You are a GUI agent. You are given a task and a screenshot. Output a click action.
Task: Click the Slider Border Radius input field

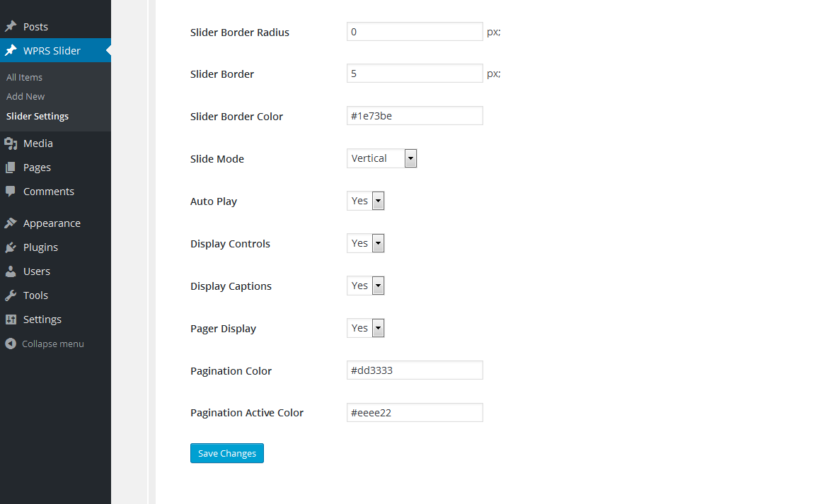click(x=415, y=32)
